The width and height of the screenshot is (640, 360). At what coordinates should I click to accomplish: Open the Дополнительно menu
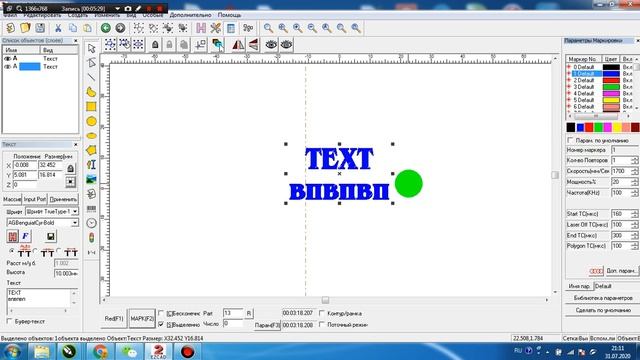pyautogui.click(x=190, y=15)
